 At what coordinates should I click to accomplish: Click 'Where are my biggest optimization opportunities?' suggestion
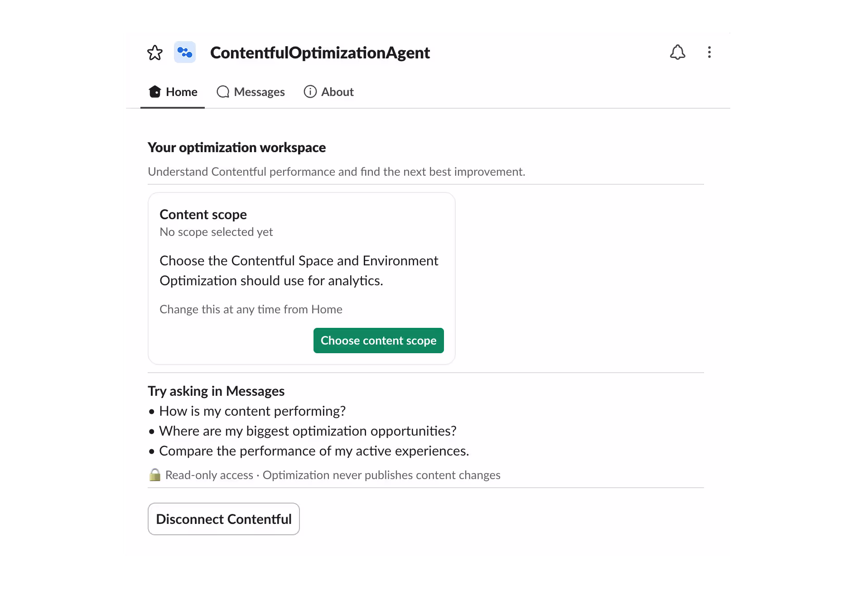point(308,431)
